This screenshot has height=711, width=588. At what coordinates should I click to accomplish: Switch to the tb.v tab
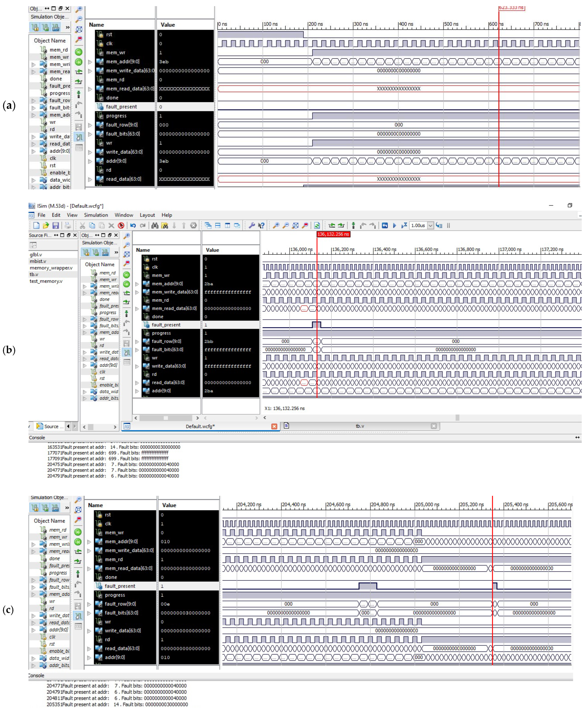click(x=360, y=426)
